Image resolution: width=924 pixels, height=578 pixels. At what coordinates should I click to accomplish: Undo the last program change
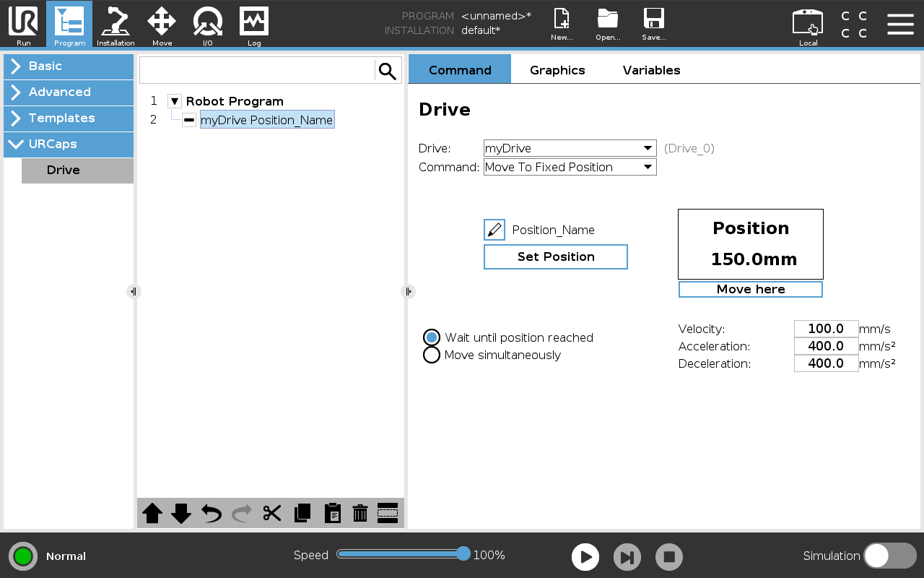[x=212, y=513]
